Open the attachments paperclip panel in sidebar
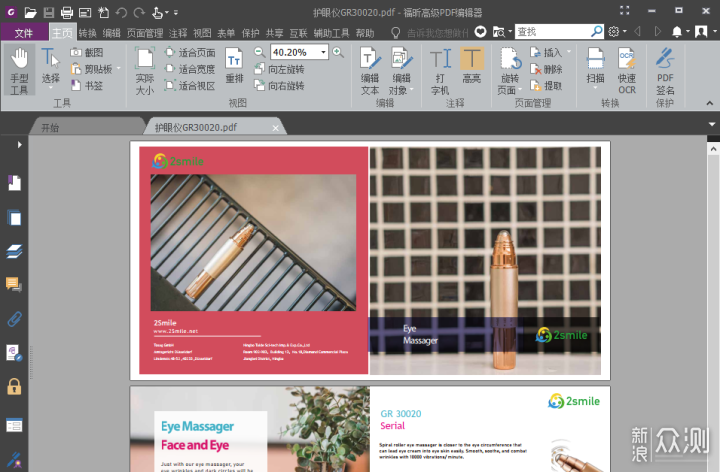 pyautogui.click(x=14, y=319)
